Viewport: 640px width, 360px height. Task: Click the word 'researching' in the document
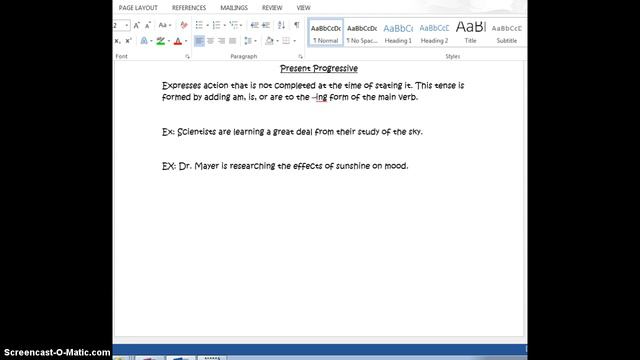click(252, 166)
